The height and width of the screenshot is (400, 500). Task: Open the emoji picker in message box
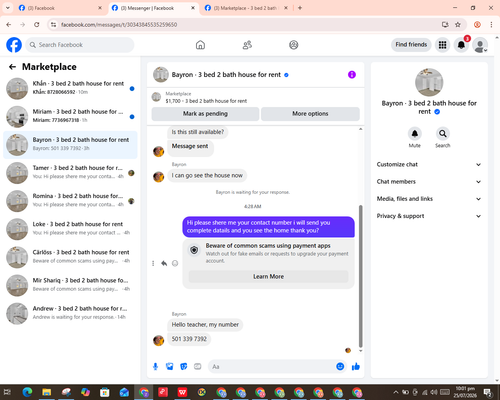(340, 367)
